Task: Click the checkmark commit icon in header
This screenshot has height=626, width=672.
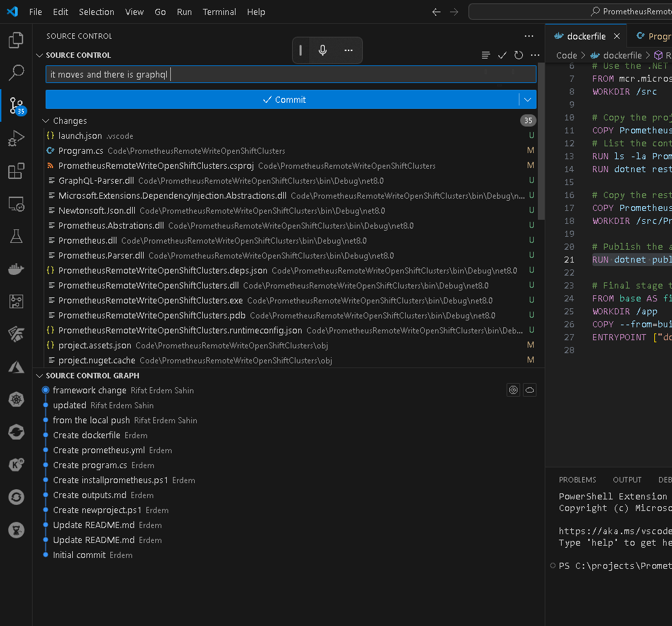Action: pos(502,55)
